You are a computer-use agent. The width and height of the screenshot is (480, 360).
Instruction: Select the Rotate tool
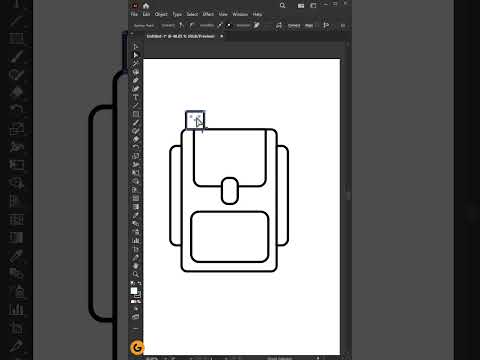pos(136,148)
